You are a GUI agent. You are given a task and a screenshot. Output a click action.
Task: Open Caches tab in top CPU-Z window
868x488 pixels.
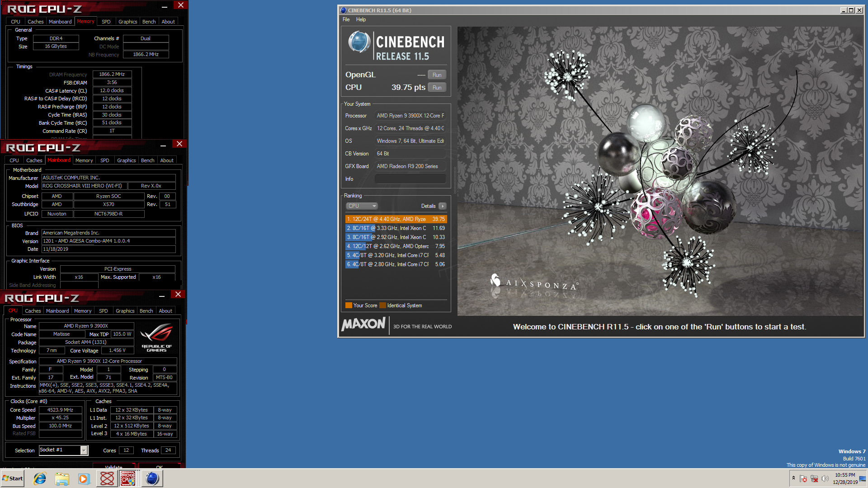pos(35,22)
